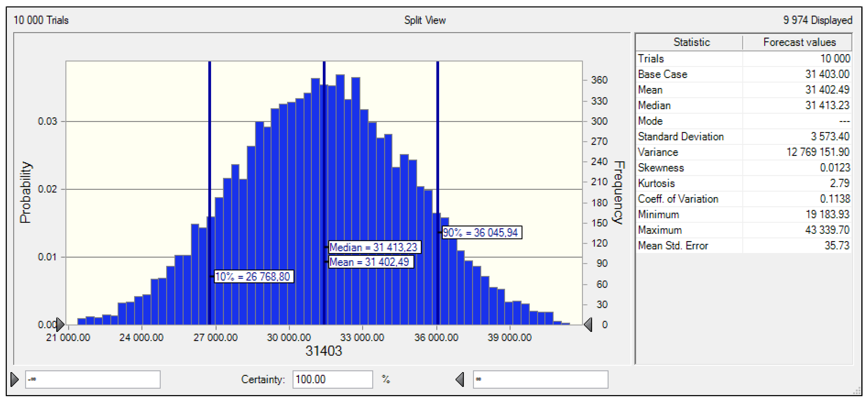
Task: Select the Mean Std. Error statistics row
Action: point(743,245)
